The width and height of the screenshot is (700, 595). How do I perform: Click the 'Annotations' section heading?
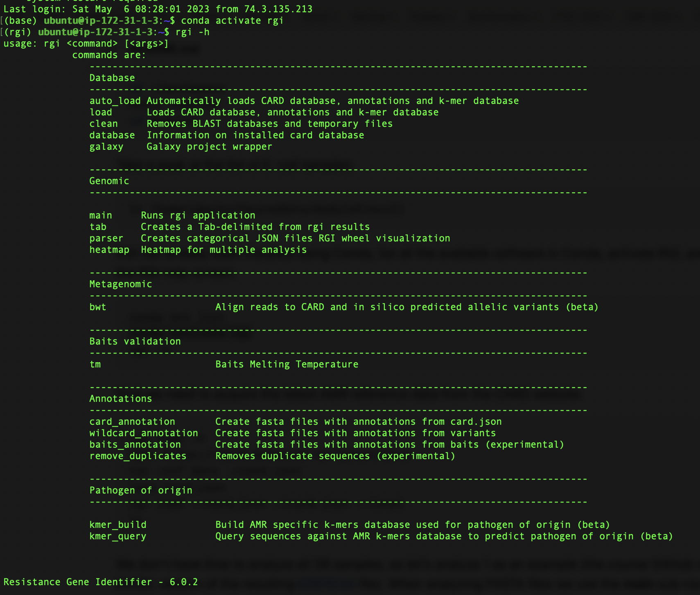pyautogui.click(x=121, y=399)
